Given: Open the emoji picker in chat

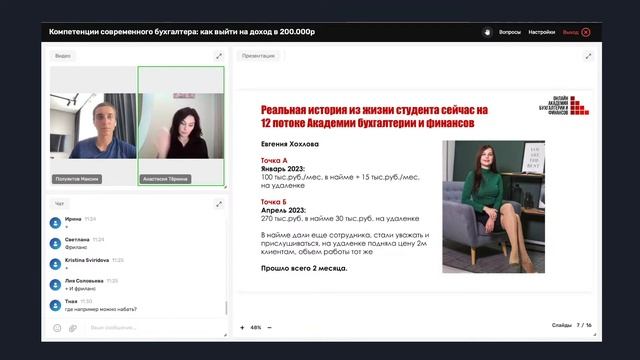Looking at the screenshot, I should (x=57, y=328).
